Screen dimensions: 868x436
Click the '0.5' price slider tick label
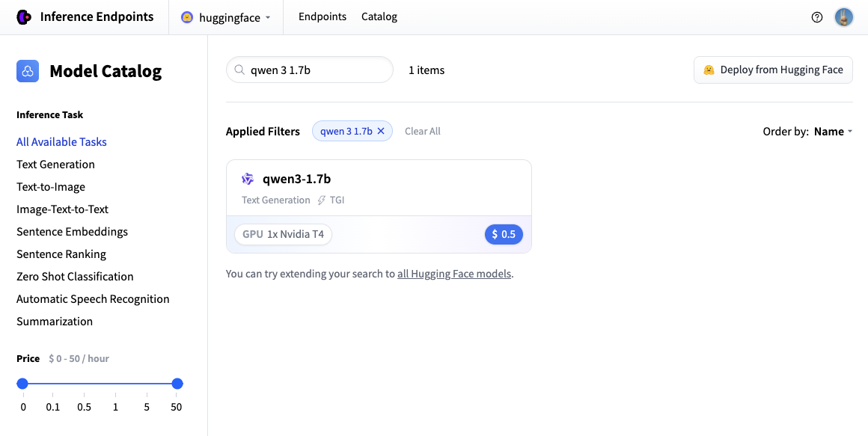[84, 407]
